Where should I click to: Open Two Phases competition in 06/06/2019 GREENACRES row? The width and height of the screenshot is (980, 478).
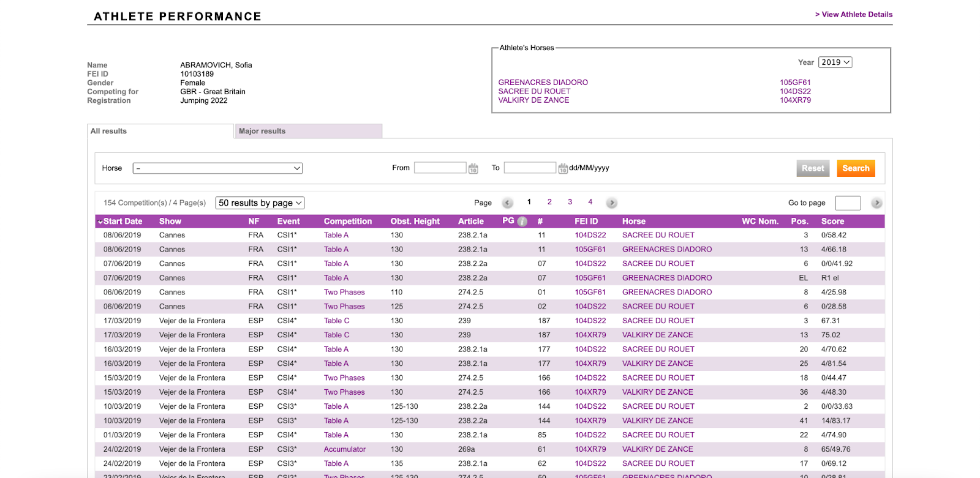point(344,293)
